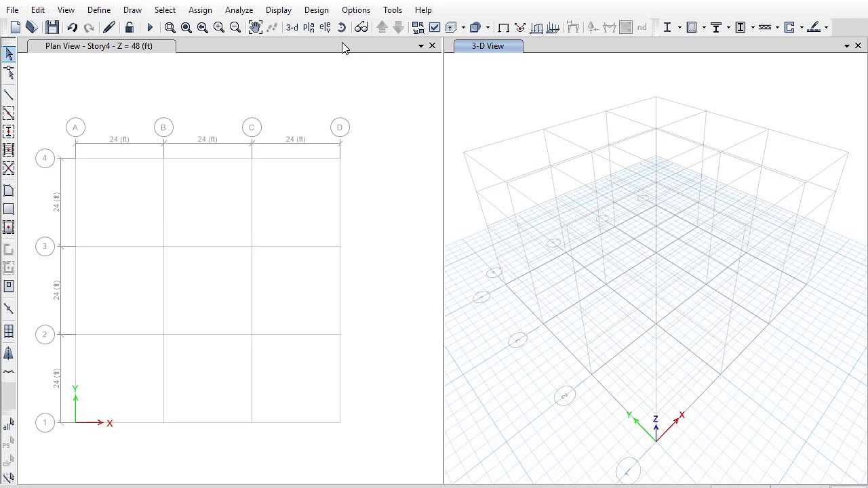This screenshot has width=868, height=488.
Task: Select Quick Draw Braces tool
Action: [x=9, y=168]
